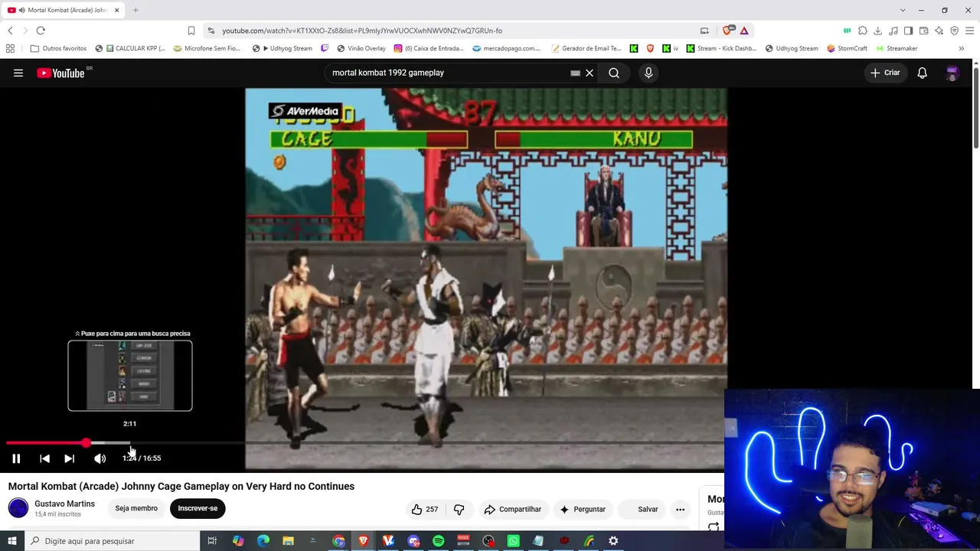Open WhatsApp from the taskbar
Viewport: 980px width, 551px height.
513,541
